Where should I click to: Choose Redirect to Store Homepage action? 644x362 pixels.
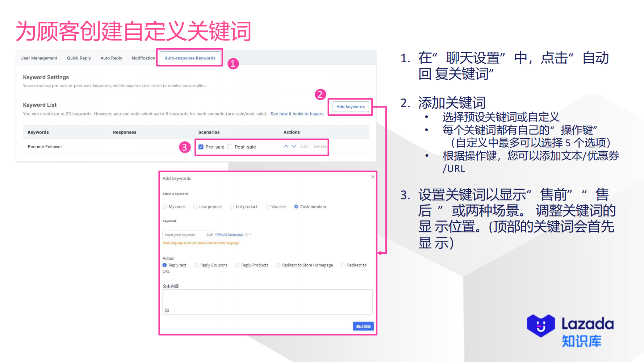tap(278, 265)
